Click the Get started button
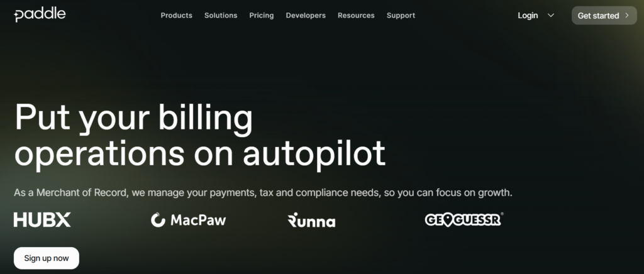Viewport: 644px width, 274px height. (604, 16)
